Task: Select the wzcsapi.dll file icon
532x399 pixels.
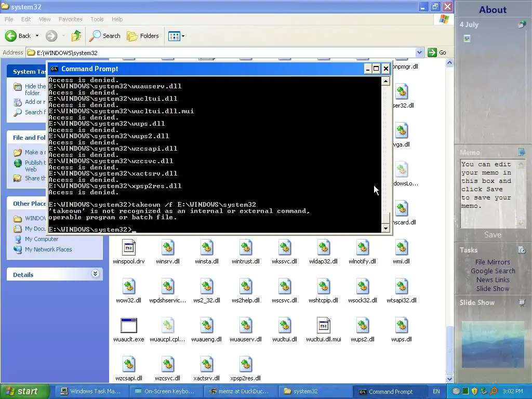Action: [x=129, y=365]
